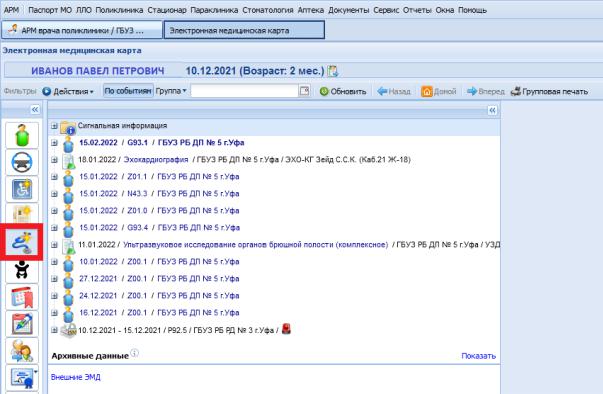Click the Вперед forward button
Image resolution: width=603 pixels, height=394 pixels.
485,91
